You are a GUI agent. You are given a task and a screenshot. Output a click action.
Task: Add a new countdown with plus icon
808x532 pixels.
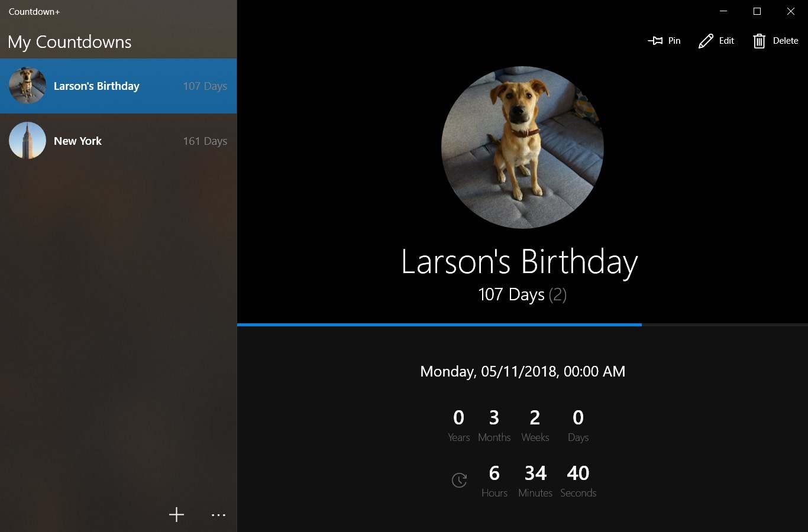point(176,515)
